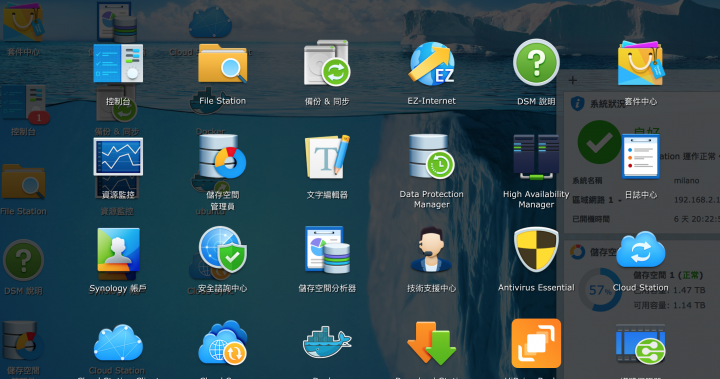Image resolution: width=720 pixels, height=379 pixels.
Task: Click the 系統狀況 info shield icon
Action: coord(577,103)
